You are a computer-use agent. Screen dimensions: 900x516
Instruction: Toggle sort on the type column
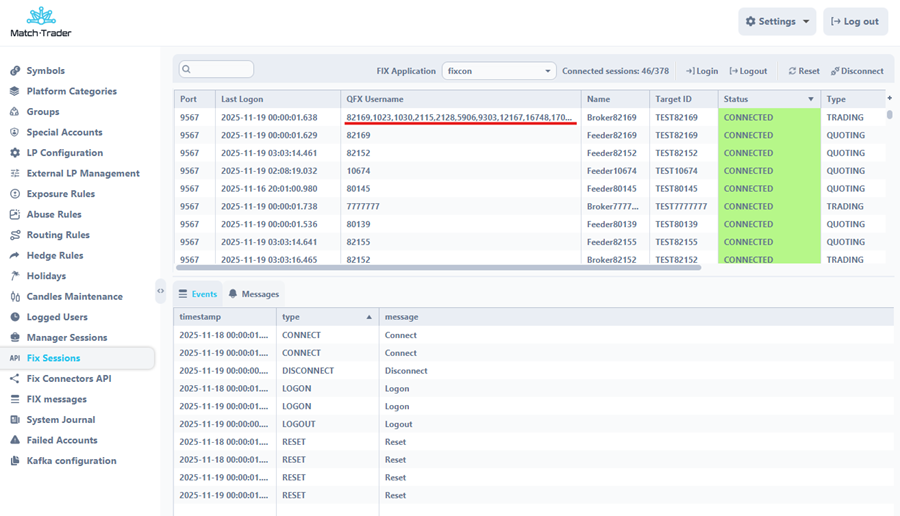(x=368, y=317)
